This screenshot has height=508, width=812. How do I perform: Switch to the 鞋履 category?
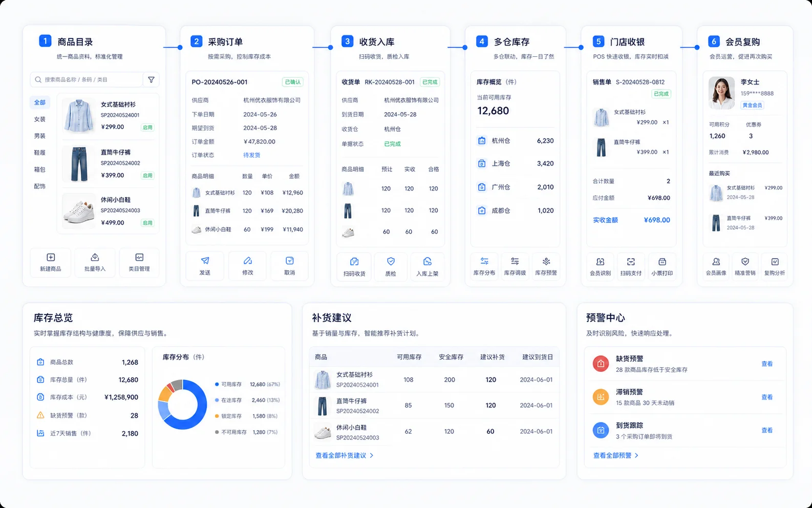pos(40,153)
